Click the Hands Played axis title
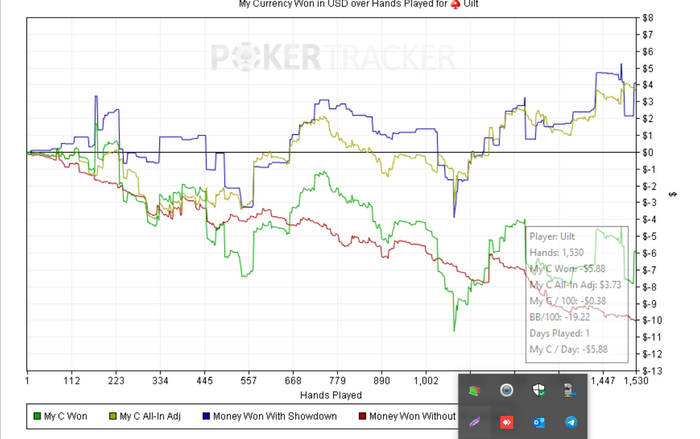The image size is (700, 439). click(x=331, y=395)
